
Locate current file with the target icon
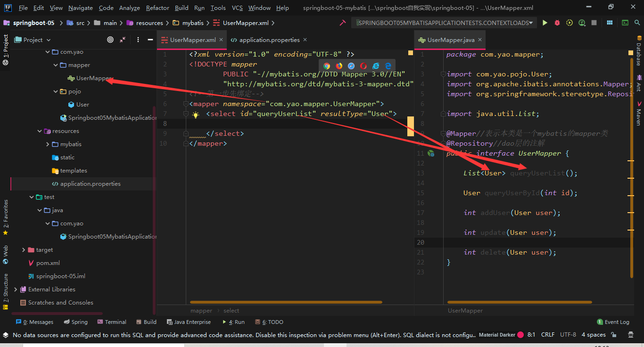click(110, 40)
